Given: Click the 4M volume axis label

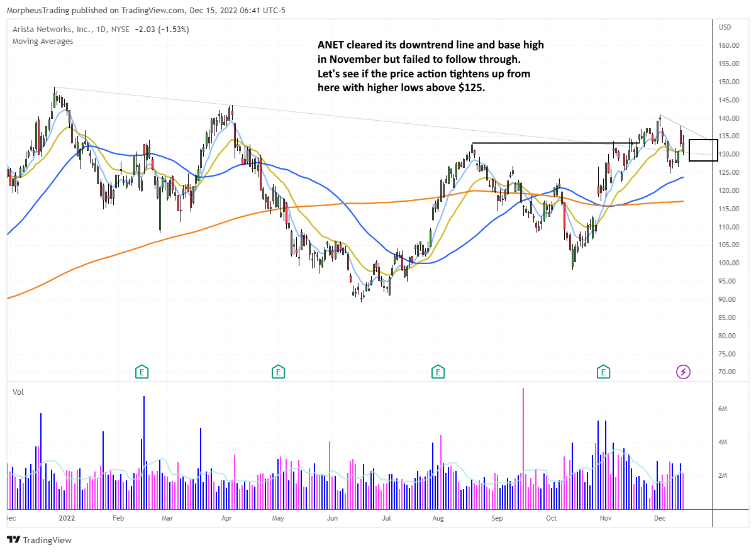Looking at the screenshot, I should 723,443.
